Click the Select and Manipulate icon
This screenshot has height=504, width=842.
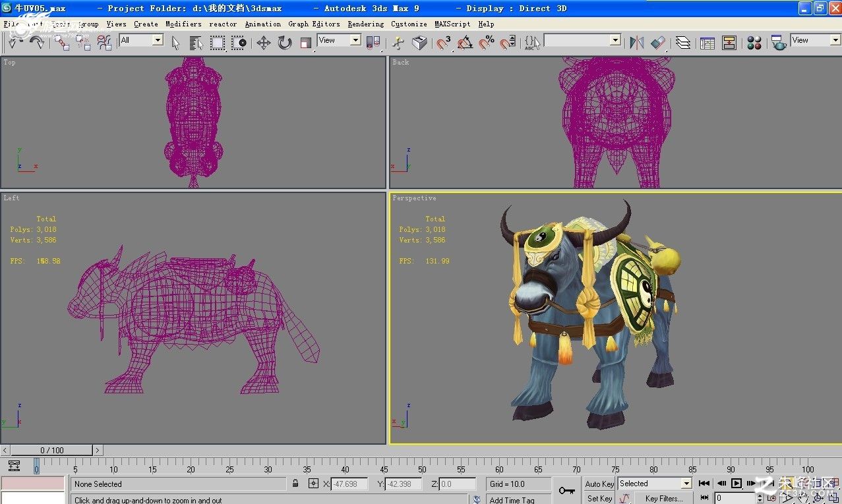click(398, 43)
